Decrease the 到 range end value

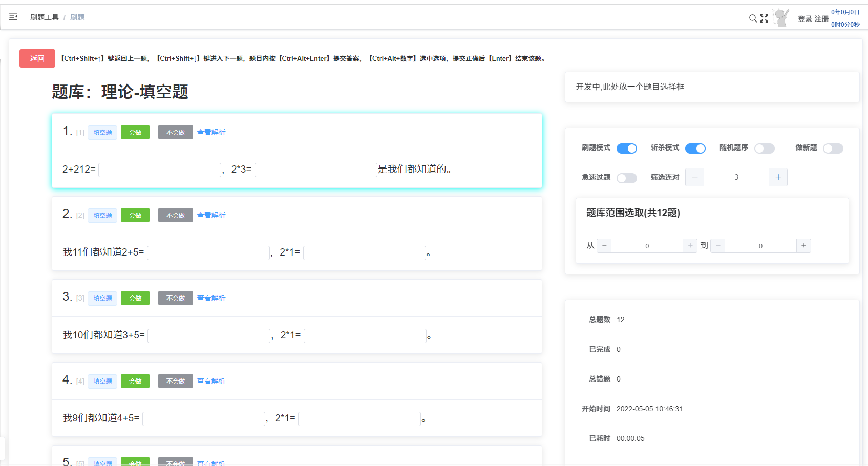718,246
